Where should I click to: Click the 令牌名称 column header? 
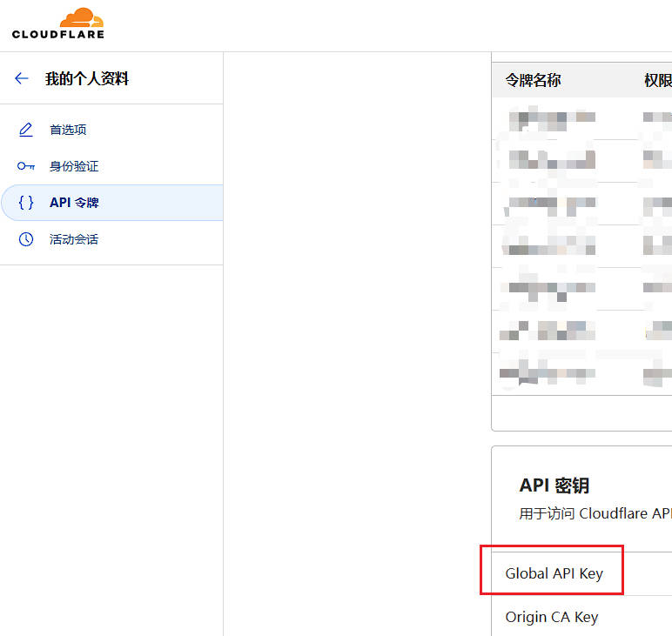(x=533, y=80)
